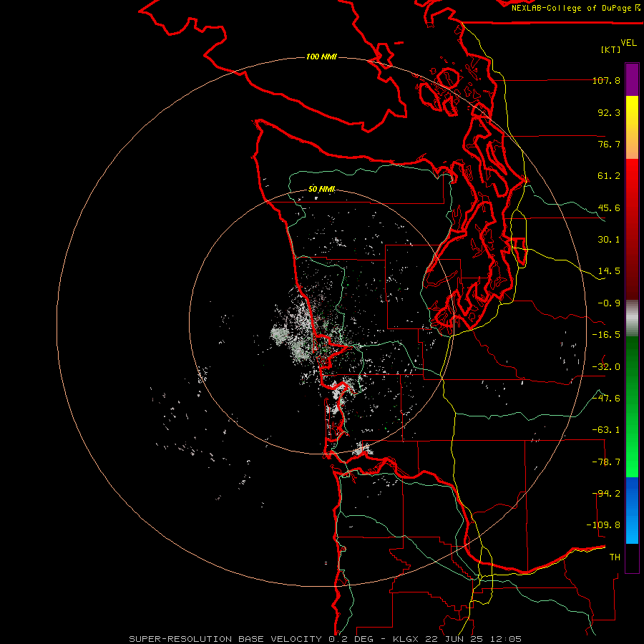Click the blue segment of the color bar
644x644 pixels.
point(632,510)
